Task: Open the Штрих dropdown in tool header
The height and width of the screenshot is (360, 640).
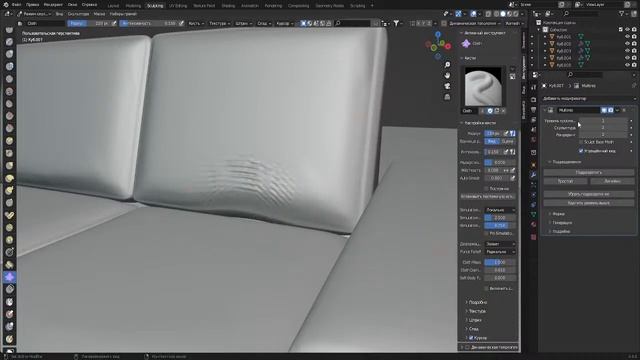Action: coord(244,23)
